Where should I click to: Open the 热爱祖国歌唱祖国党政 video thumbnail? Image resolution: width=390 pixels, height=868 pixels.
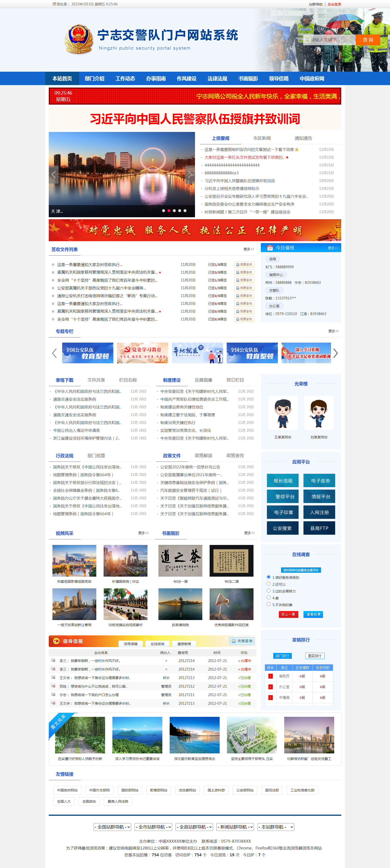[x=74, y=561]
